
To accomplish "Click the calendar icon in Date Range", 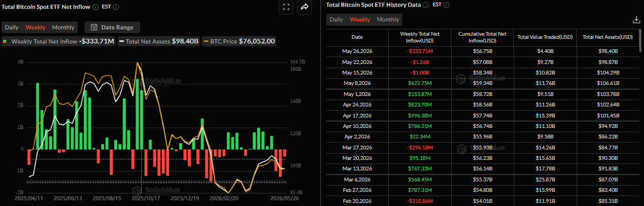I will coord(94,27).
